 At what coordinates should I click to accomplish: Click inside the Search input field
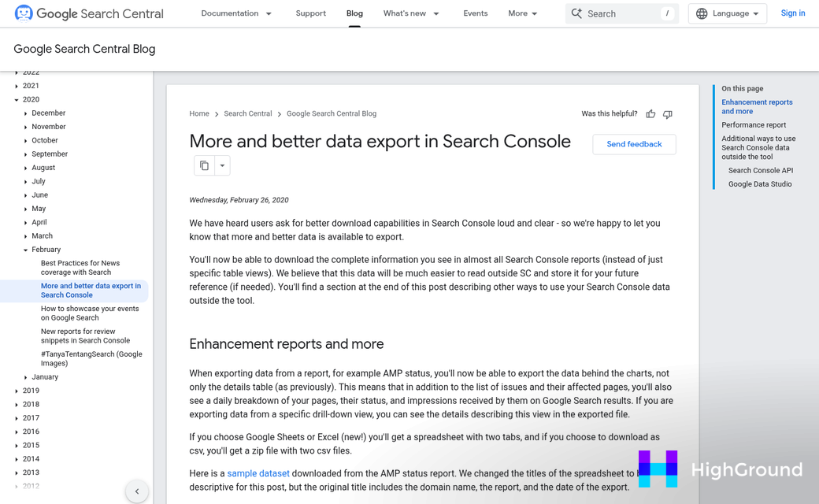pos(614,13)
